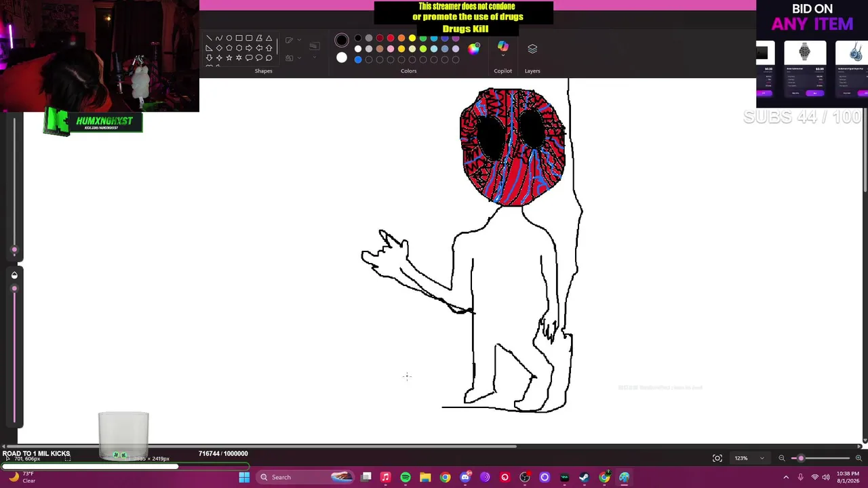This screenshot has width=868, height=488.
Task: Pick the yellow color swatch
Action: point(412,38)
